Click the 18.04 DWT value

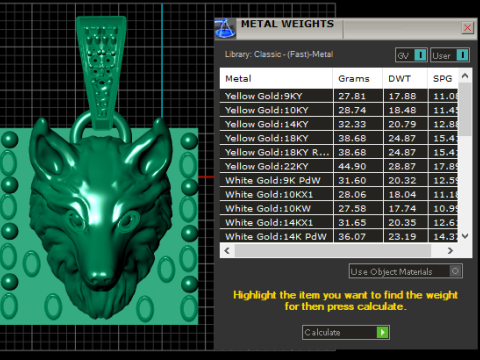click(402, 194)
